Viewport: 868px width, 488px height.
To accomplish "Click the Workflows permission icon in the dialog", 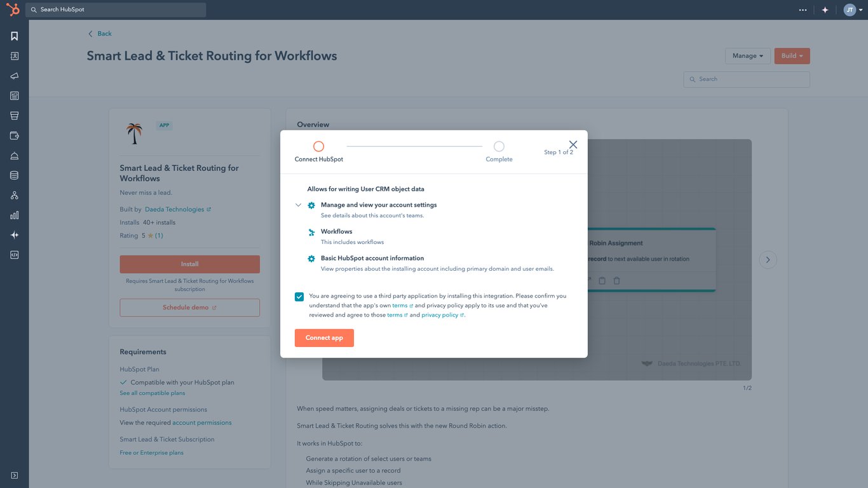I will point(311,233).
